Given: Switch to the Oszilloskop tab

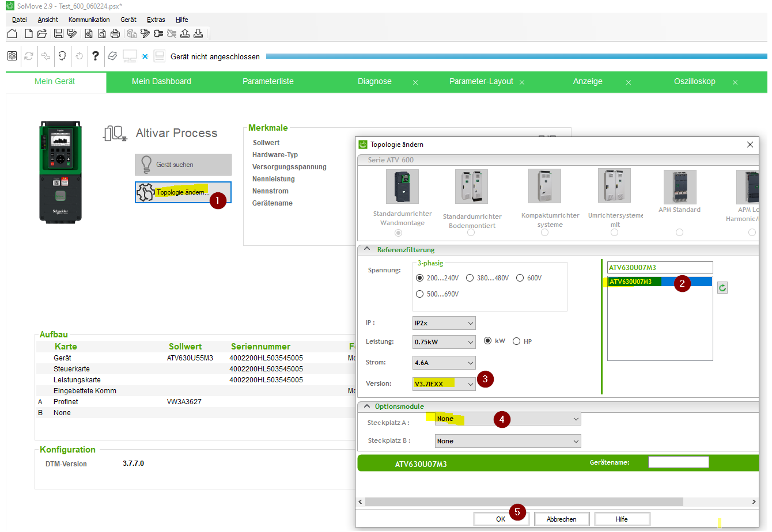Looking at the screenshot, I should [695, 82].
